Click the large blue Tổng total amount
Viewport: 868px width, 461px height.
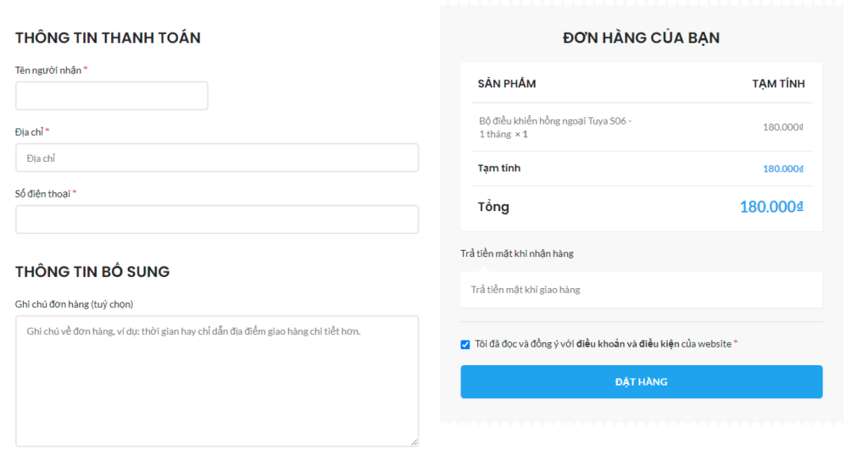coord(771,207)
